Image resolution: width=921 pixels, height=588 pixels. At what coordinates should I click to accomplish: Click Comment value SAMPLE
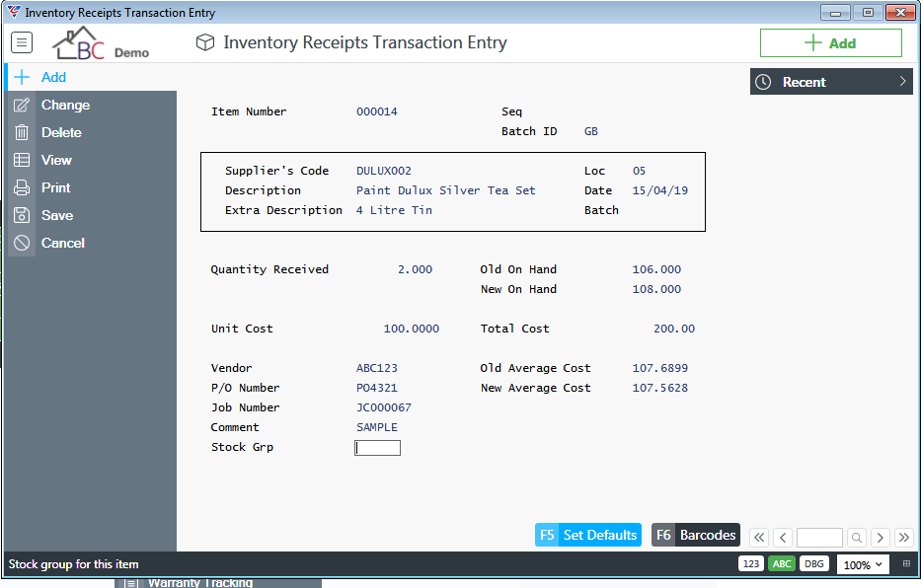[377, 427]
